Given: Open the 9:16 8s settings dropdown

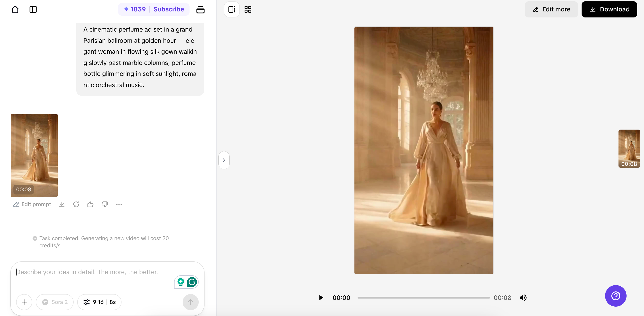Looking at the screenshot, I should pos(99,302).
